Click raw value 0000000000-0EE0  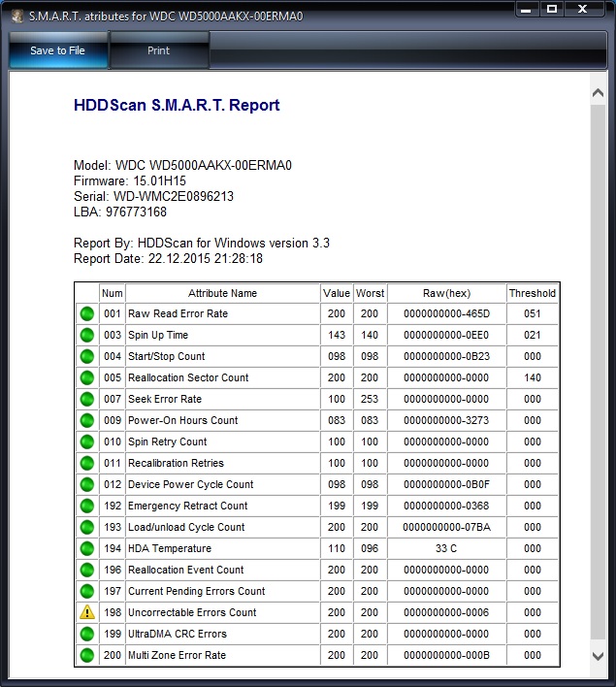[446, 335]
